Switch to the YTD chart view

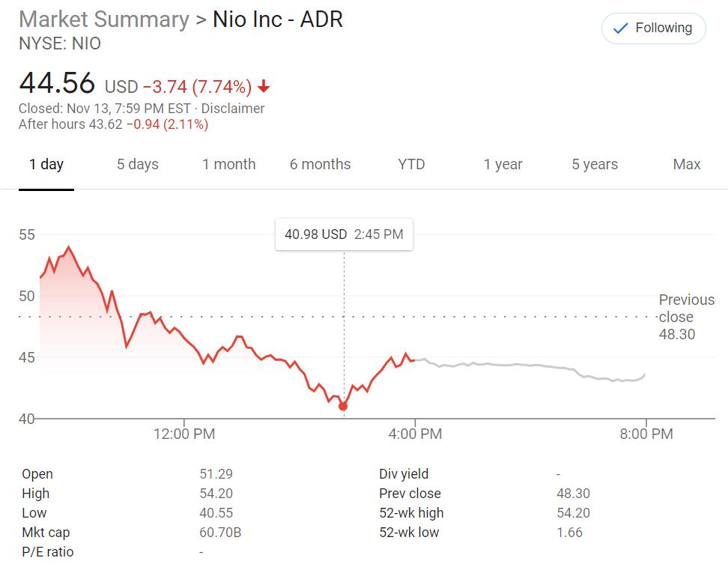[412, 164]
